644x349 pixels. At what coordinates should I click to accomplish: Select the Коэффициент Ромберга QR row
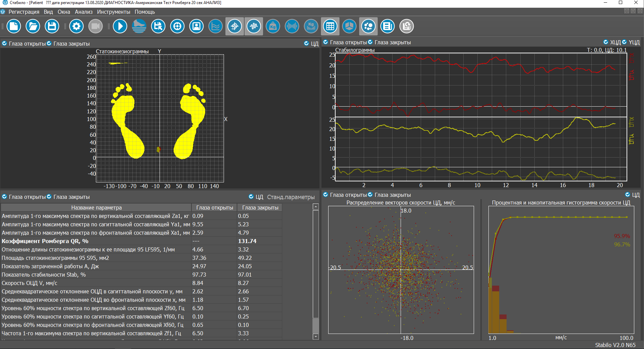141,241
